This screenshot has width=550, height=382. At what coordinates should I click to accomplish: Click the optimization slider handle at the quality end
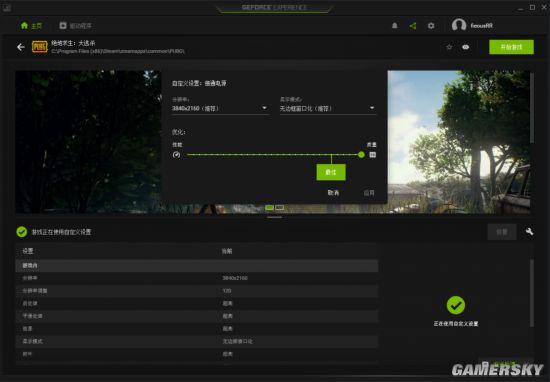pos(361,155)
